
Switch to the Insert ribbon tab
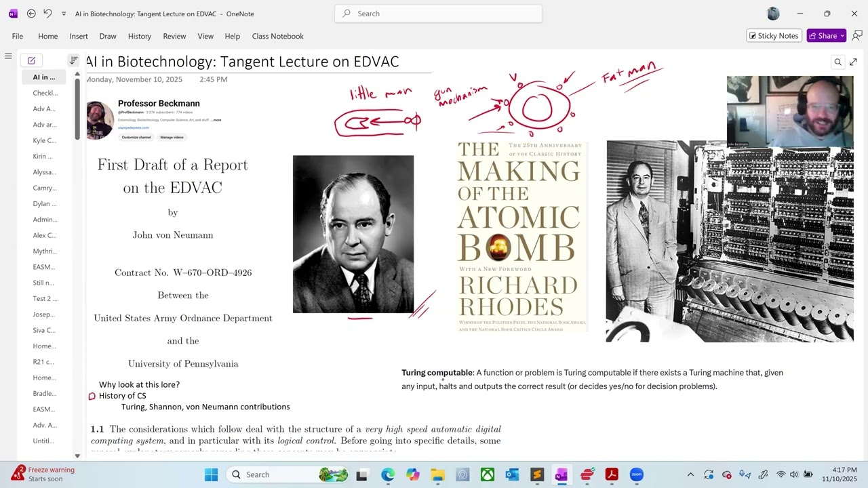click(79, 36)
